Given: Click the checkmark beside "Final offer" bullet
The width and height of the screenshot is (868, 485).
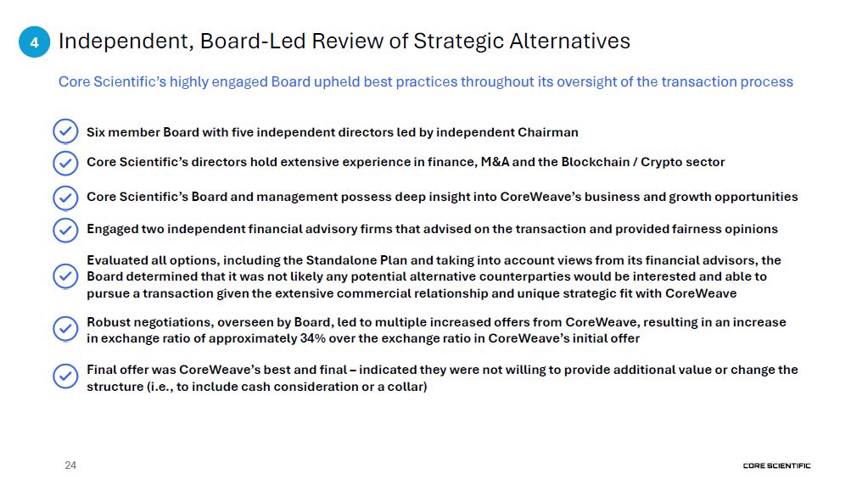Looking at the screenshot, I should 65,376.
